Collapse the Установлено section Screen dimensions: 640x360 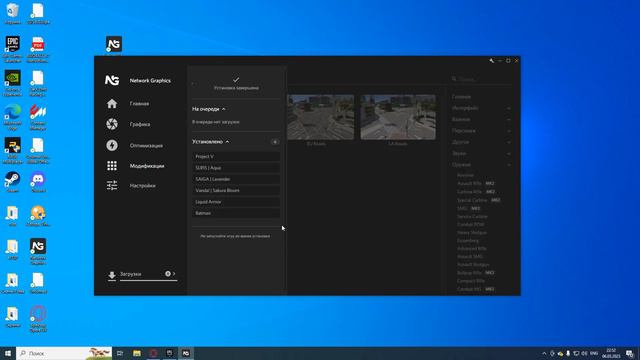tap(227, 142)
